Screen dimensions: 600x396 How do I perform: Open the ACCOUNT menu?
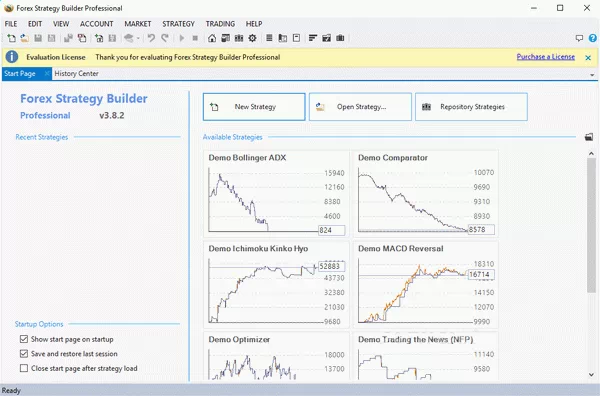tap(96, 24)
